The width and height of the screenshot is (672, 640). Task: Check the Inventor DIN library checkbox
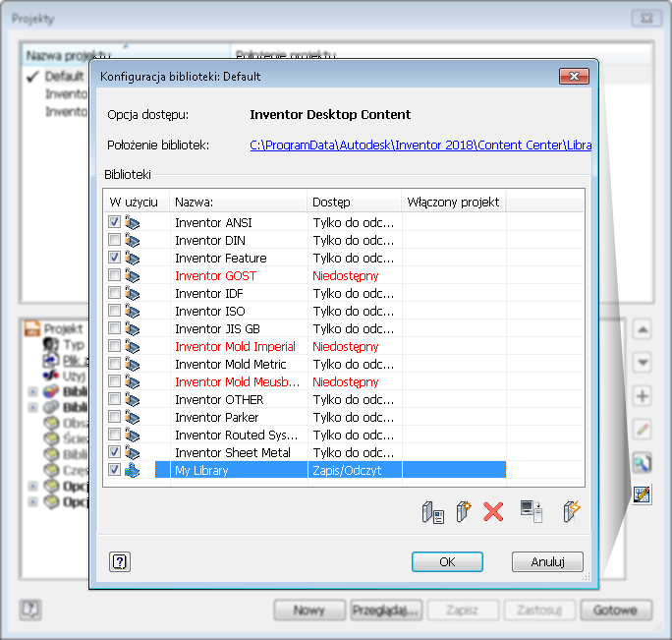[x=114, y=239]
